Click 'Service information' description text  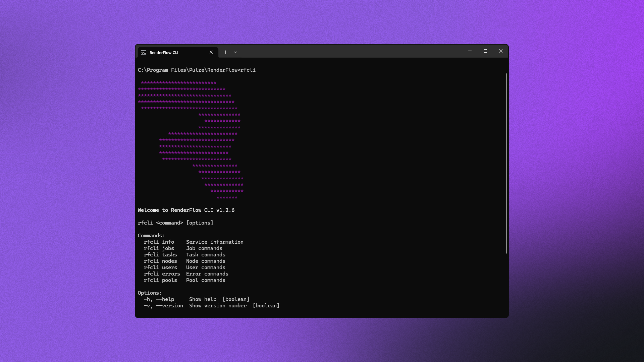tap(215, 242)
